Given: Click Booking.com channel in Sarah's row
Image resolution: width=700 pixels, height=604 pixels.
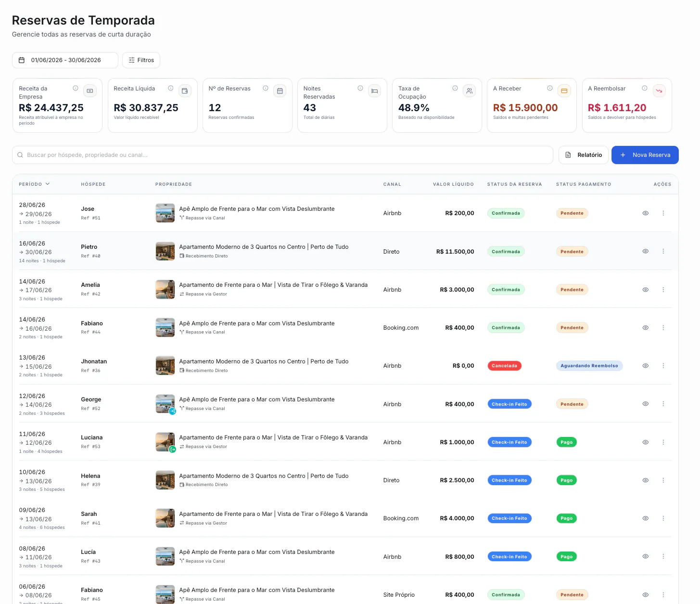Looking at the screenshot, I should click(x=401, y=518).
